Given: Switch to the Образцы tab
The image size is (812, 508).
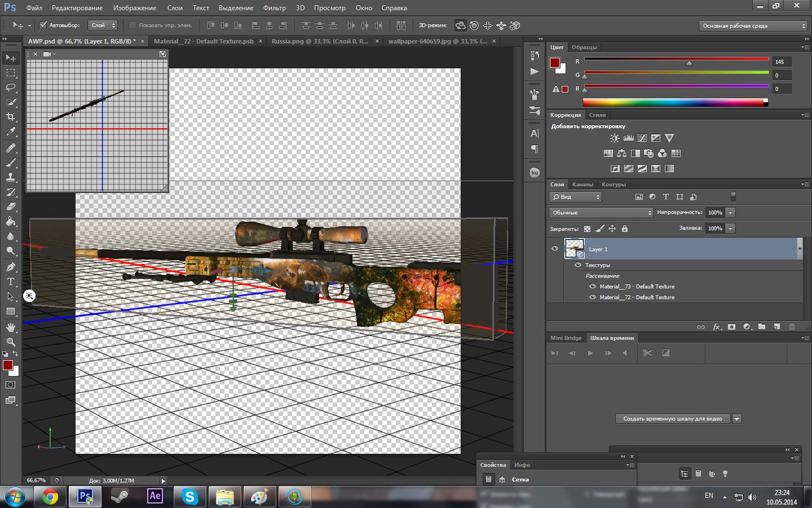Looking at the screenshot, I should [584, 47].
